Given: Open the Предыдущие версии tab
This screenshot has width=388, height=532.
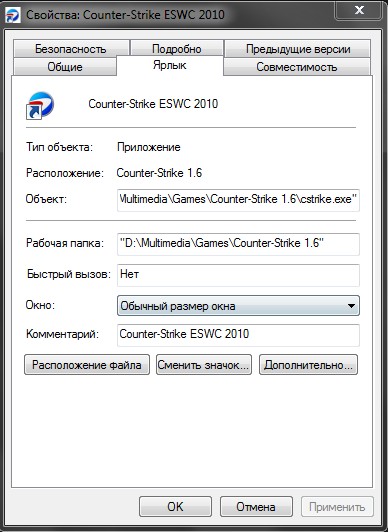Looking at the screenshot, I should [297, 49].
